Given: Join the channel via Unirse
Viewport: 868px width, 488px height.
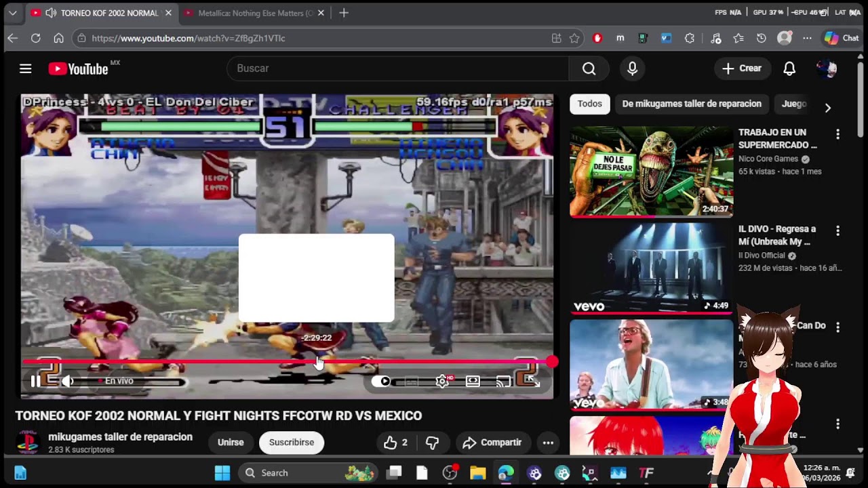Looking at the screenshot, I should 231,443.
